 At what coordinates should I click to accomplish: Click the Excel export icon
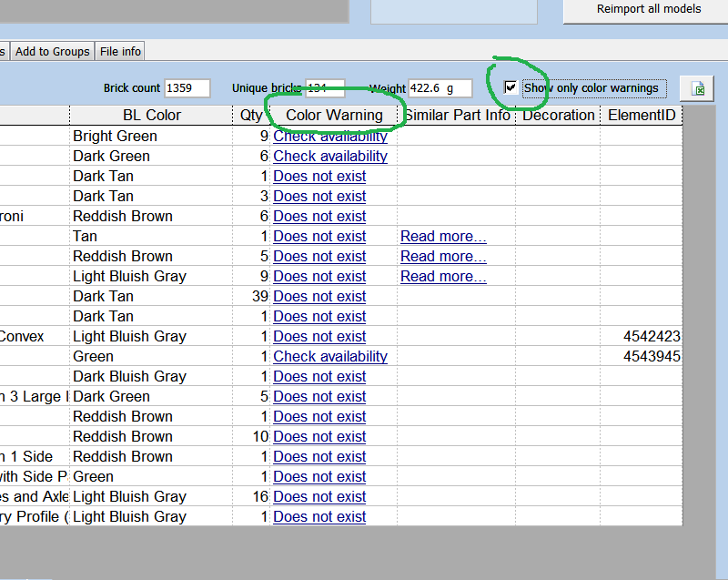coord(697,88)
